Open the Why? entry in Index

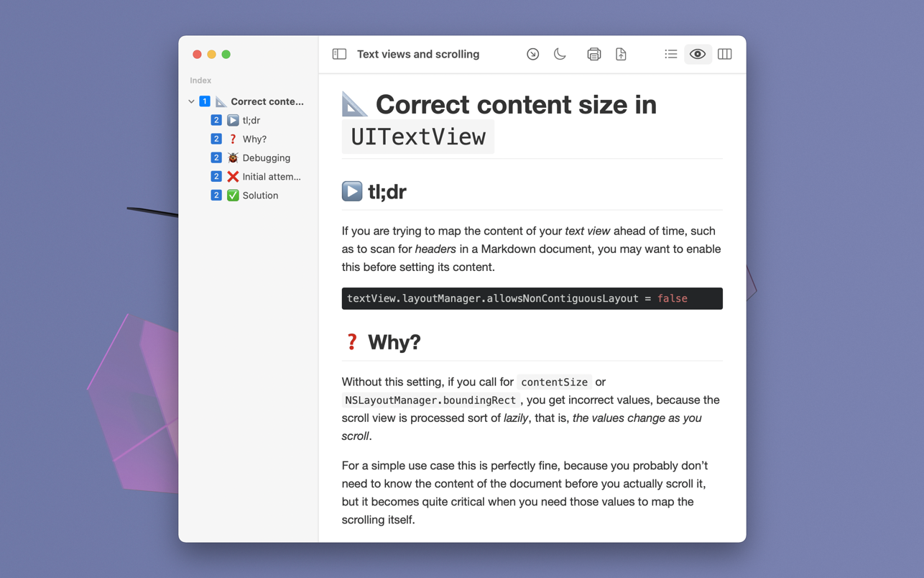(254, 139)
